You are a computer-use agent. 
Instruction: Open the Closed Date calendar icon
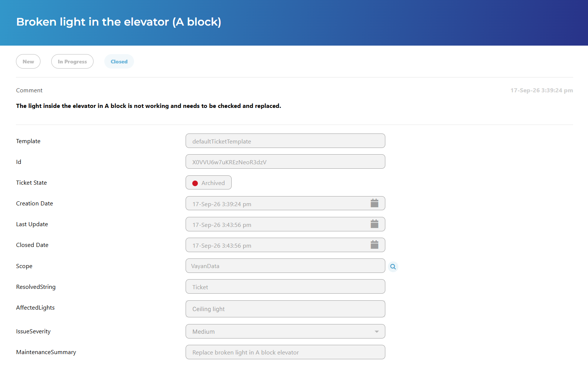click(374, 245)
